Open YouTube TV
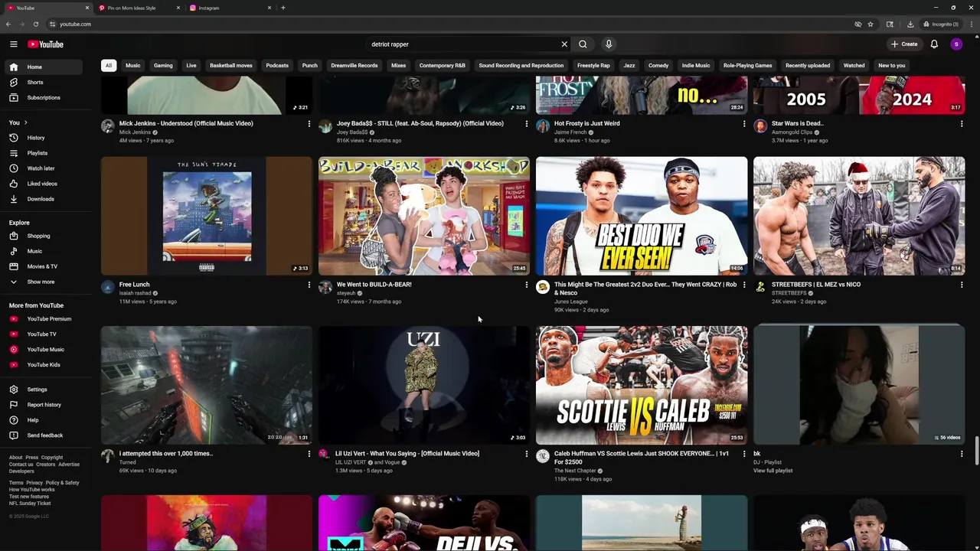Image resolution: width=980 pixels, height=551 pixels. 43,334
